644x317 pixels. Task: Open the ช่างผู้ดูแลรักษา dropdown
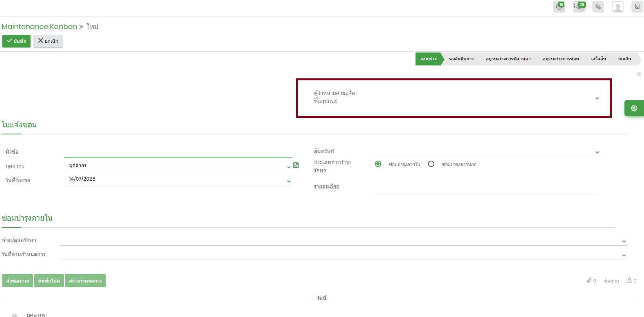pyautogui.click(x=624, y=241)
